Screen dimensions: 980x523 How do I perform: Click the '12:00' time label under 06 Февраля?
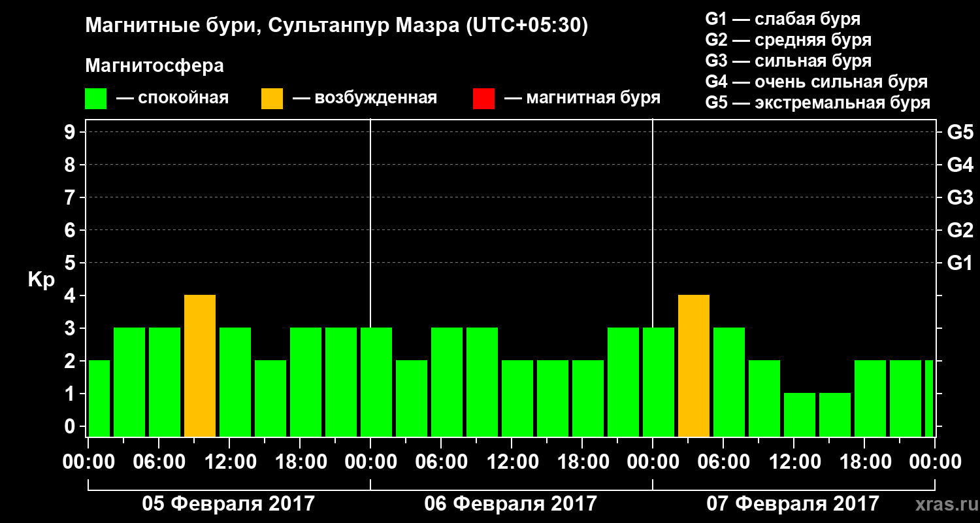click(x=512, y=462)
